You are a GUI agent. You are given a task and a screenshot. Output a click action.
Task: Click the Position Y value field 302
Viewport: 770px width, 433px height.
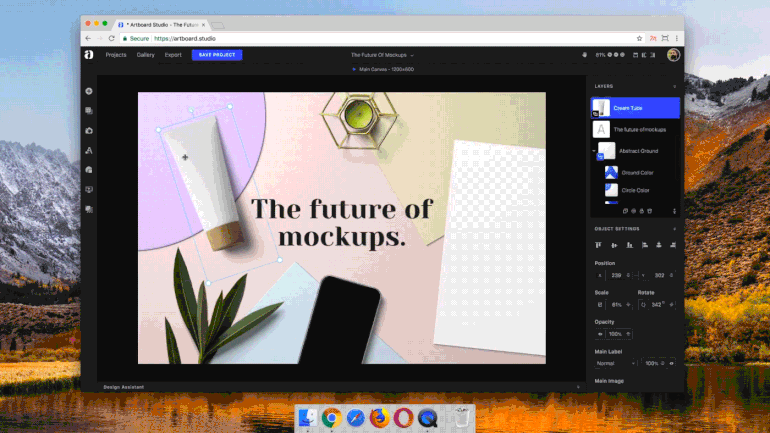point(660,275)
